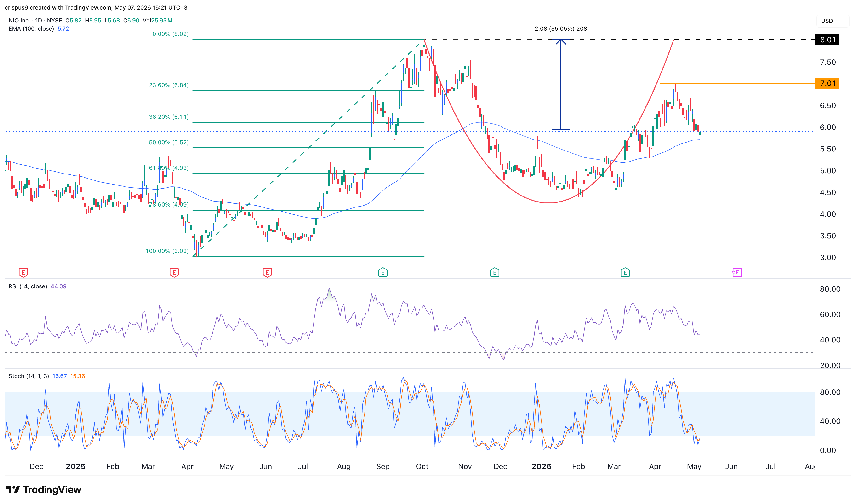The width and height of the screenshot is (856, 504).
Task: Click the Stoch (14, 1, 3) indicator label
Action: pyautogui.click(x=29, y=376)
